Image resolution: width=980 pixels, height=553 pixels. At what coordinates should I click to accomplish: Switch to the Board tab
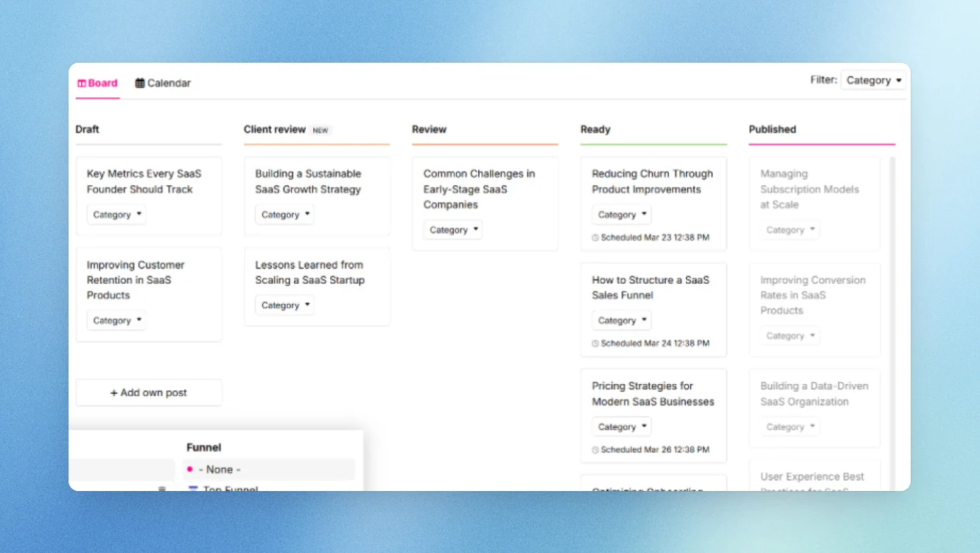coord(97,83)
